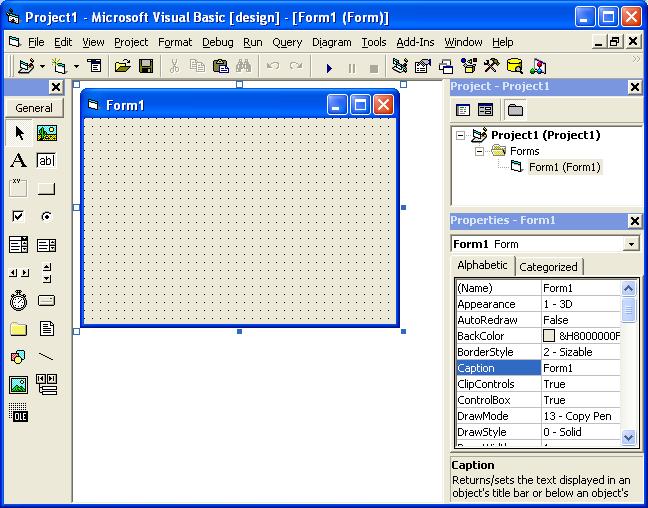Open the Debug menu
Screen dimensions: 648x508
click(x=217, y=42)
